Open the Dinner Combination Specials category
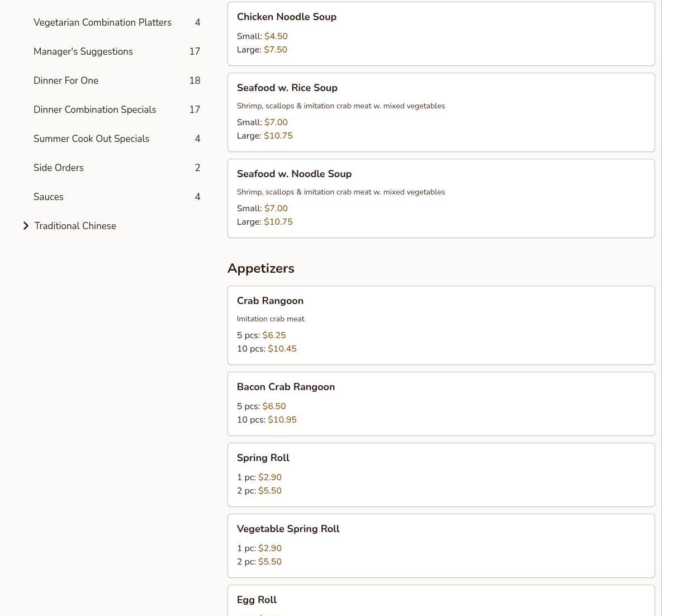This screenshot has width=673, height=616. (94, 110)
